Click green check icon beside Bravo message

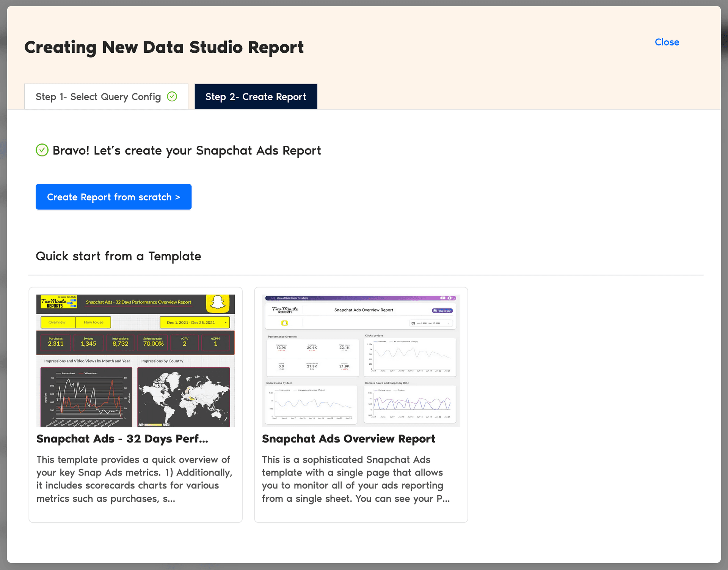pos(42,150)
